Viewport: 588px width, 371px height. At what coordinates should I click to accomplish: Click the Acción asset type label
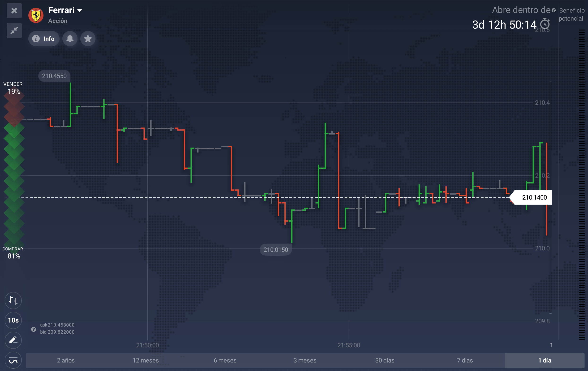click(58, 21)
